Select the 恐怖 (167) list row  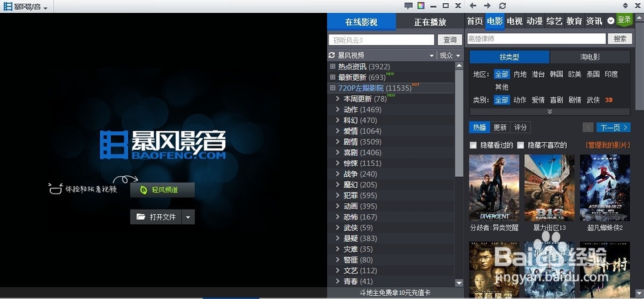click(391, 217)
